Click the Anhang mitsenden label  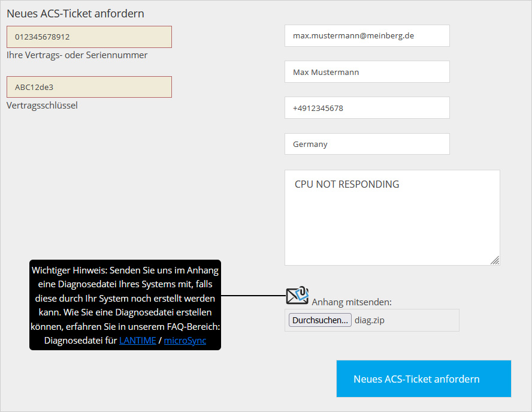pyautogui.click(x=352, y=302)
